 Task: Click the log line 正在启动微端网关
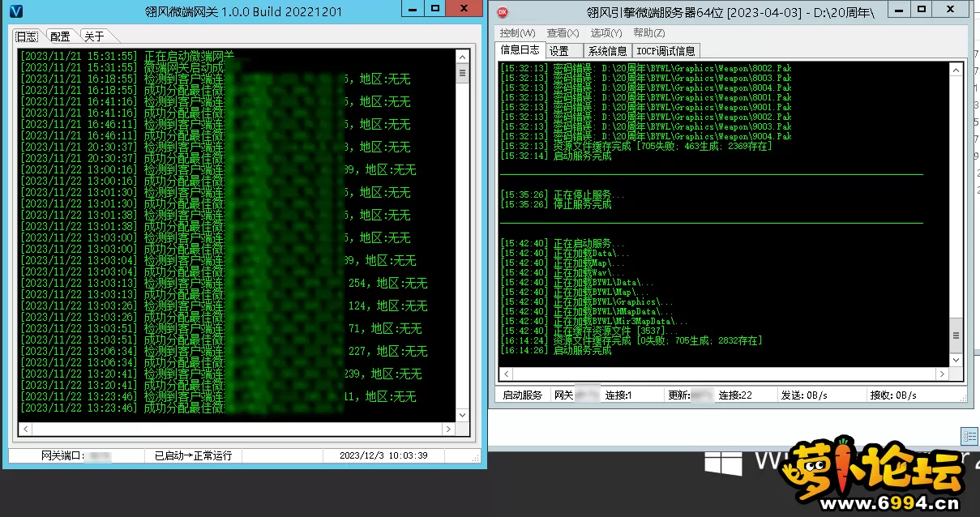coord(128,56)
